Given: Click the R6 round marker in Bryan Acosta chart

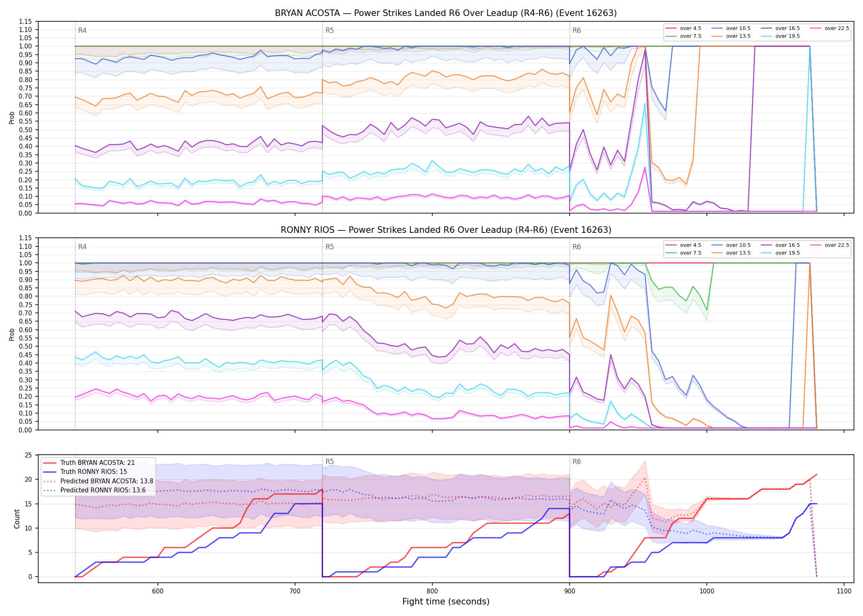Looking at the screenshot, I should coord(577,30).
